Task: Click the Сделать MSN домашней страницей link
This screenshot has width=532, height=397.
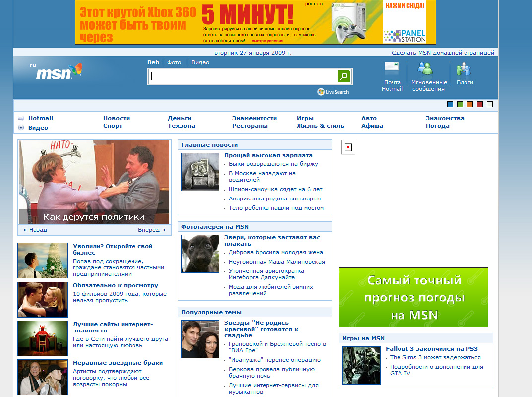Action: click(x=443, y=53)
